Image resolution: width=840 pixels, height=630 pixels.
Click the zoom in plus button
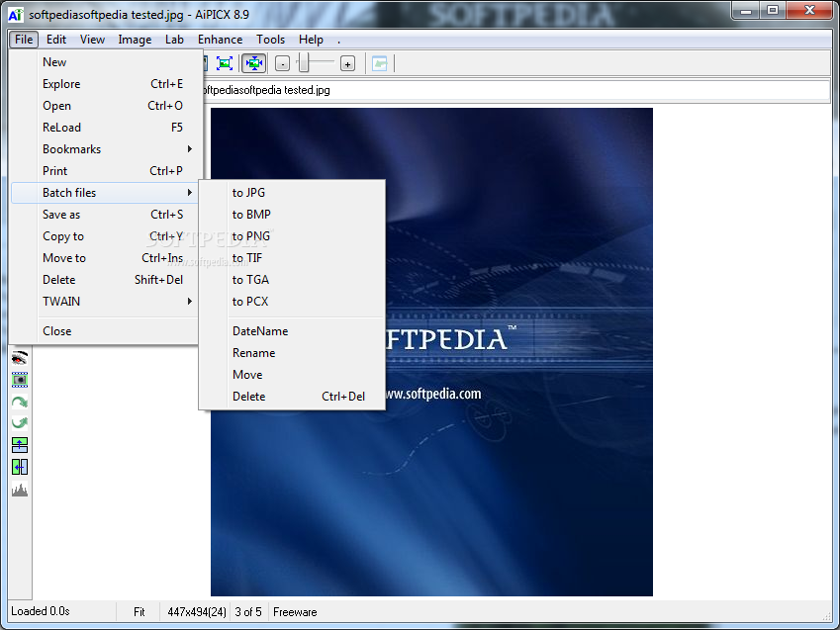347,63
